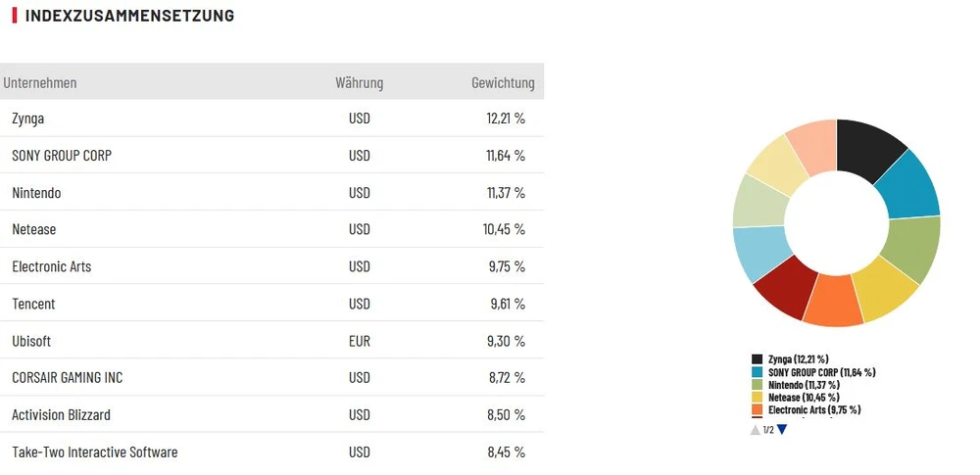Click the Währung column header
The image size is (980, 475).
click(359, 83)
